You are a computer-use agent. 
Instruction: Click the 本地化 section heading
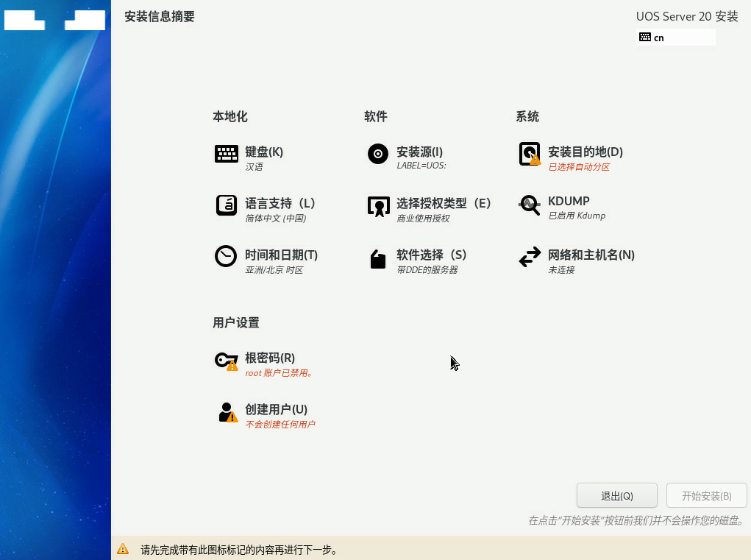[x=230, y=116]
